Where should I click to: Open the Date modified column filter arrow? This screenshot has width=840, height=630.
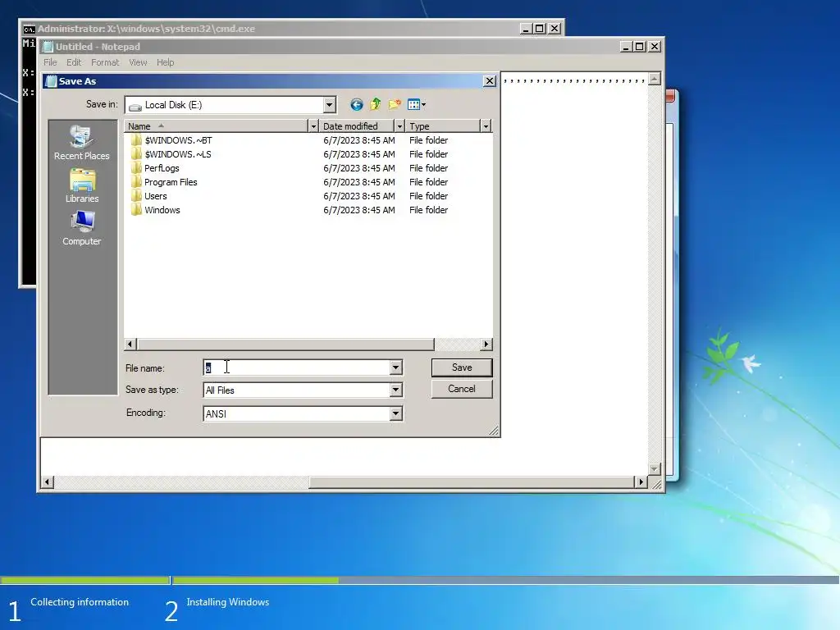point(399,126)
